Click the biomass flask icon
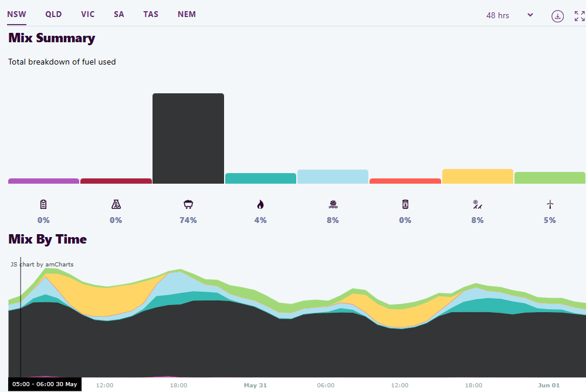The image size is (586, 392). (116, 204)
